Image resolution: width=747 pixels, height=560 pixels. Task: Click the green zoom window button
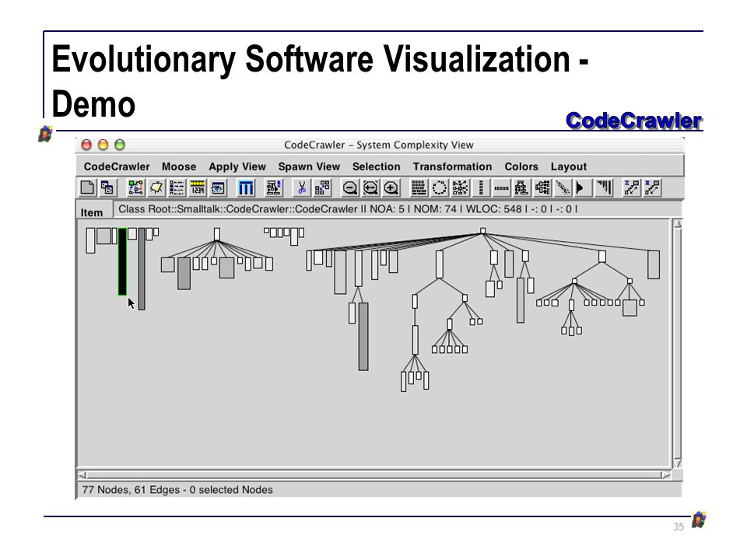click(120, 145)
